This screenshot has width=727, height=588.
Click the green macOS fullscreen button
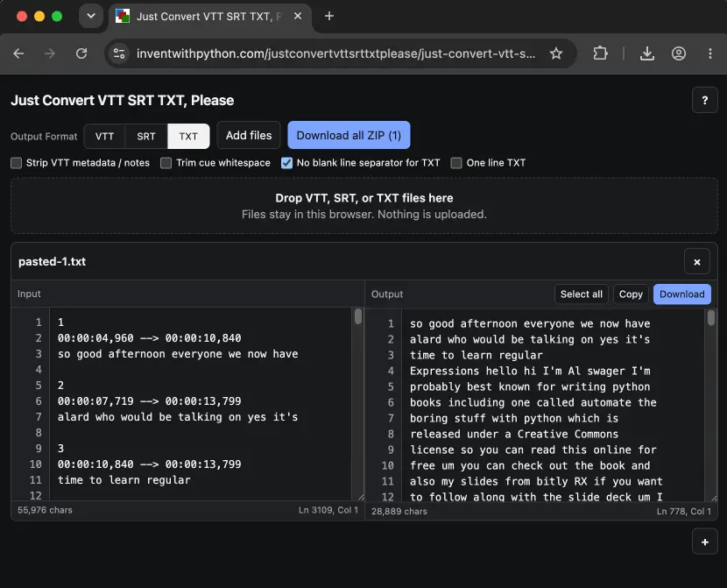(x=57, y=17)
